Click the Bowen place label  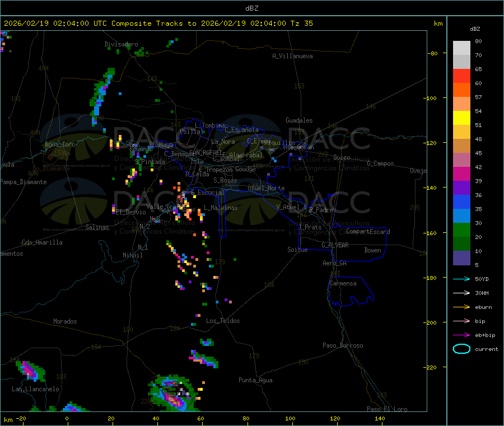click(x=373, y=250)
